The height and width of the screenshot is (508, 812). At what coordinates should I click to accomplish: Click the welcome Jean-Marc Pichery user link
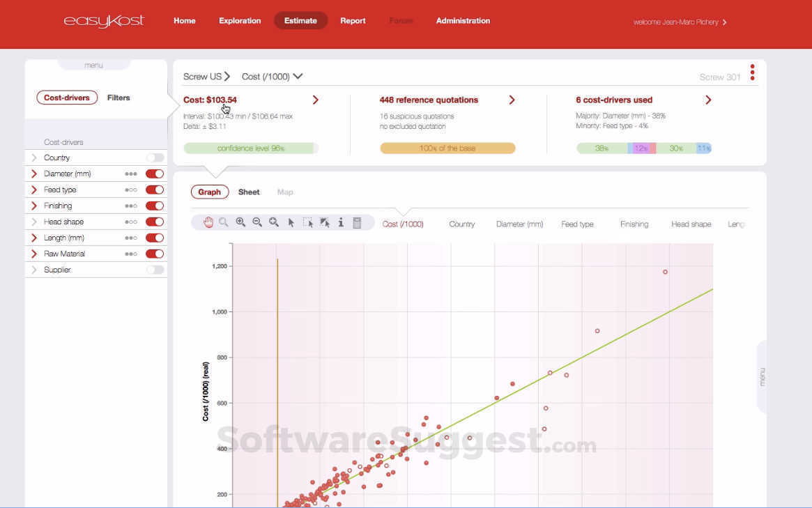680,22
